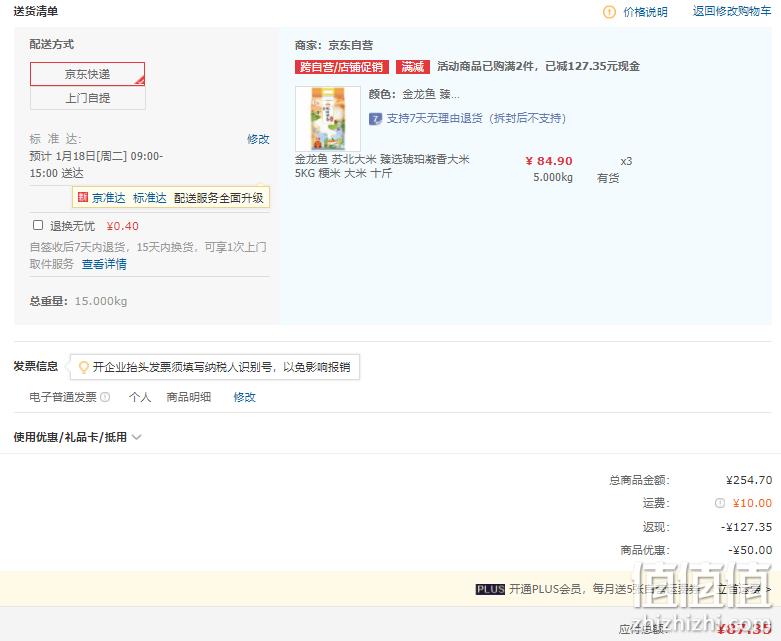Click the 价格说明 warning icon

pyautogui.click(x=609, y=11)
